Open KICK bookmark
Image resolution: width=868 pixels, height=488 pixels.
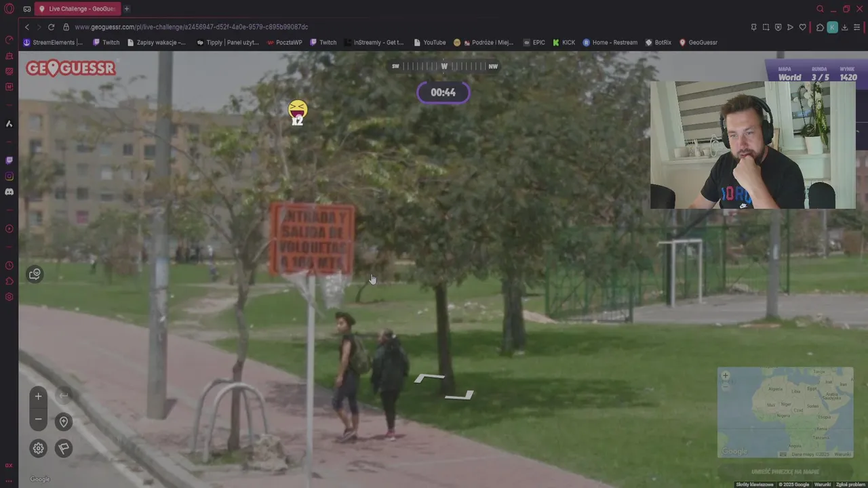click(564, 42)
